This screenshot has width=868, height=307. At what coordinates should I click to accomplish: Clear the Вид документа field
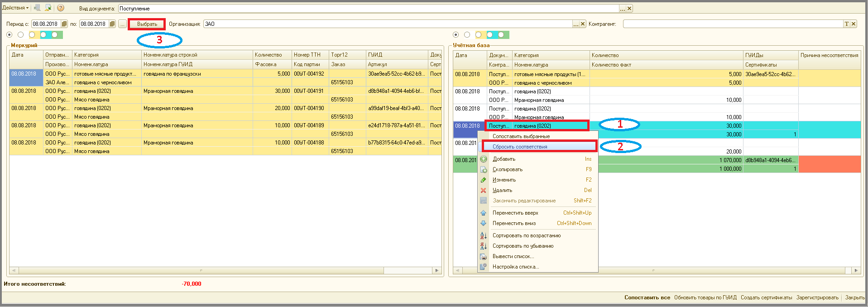click(x=629, y=9)
